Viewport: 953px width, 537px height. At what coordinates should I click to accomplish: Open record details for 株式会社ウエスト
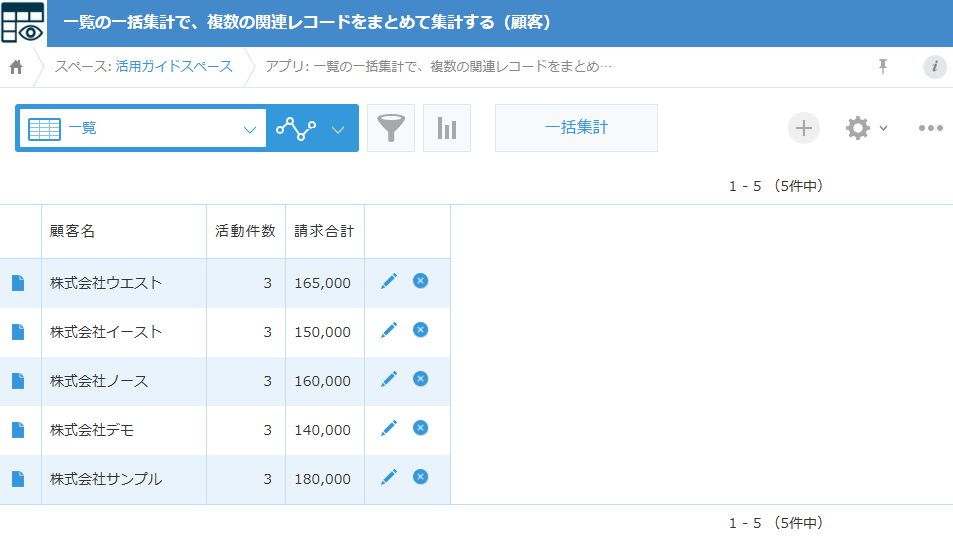(18, 283)
